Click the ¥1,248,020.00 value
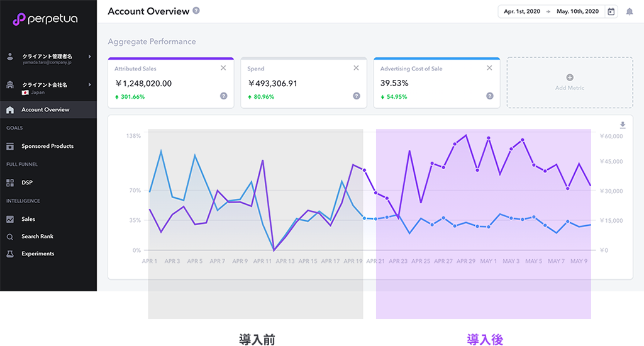Viewport: 644px width, 346px height. point(143,84)
